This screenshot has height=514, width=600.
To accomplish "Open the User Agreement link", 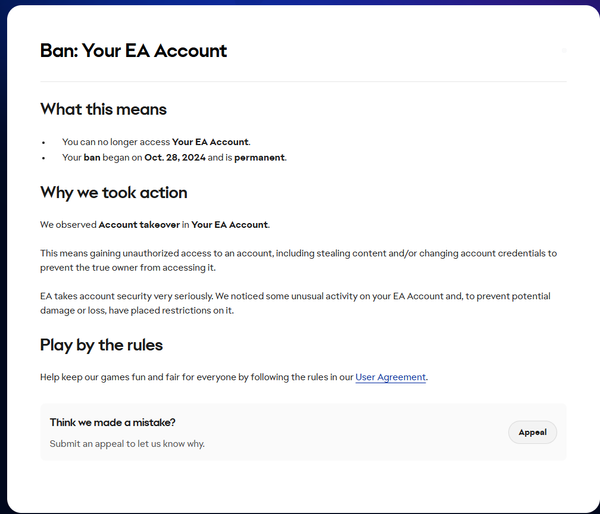I will (390, 377).
